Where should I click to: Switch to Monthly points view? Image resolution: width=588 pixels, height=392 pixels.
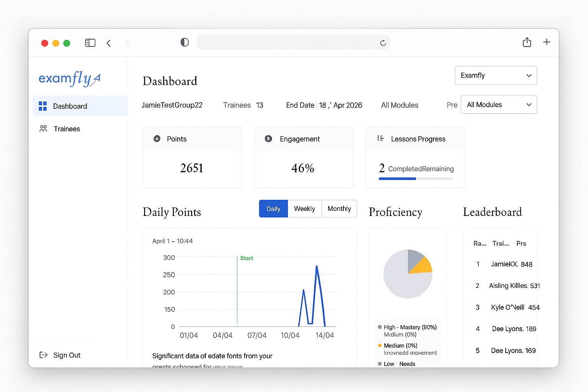point(339,209)
